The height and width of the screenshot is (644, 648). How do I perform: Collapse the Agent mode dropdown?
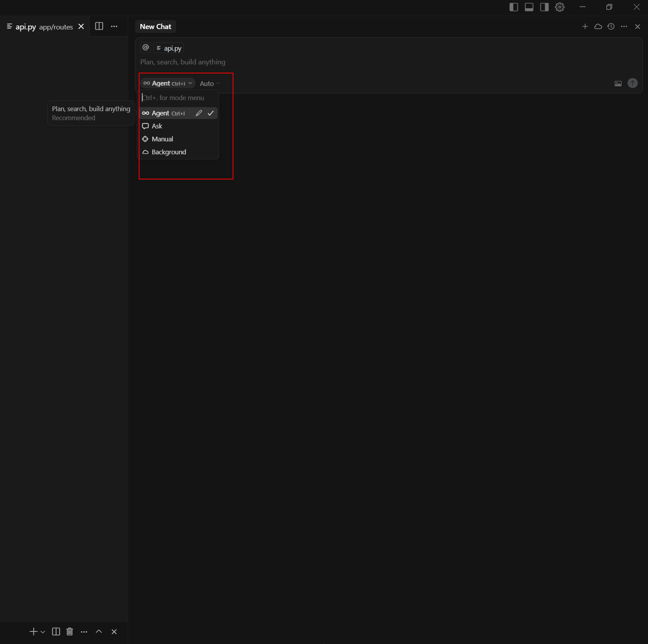(168, 83)
